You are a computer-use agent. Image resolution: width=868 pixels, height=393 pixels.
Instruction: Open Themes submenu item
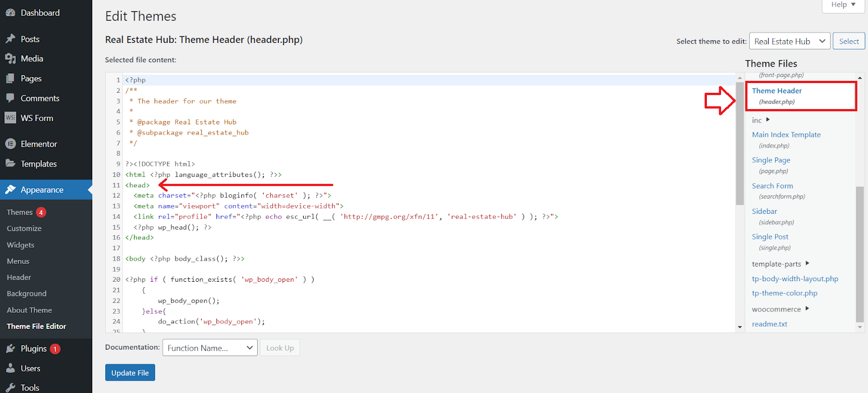point(20,212)
